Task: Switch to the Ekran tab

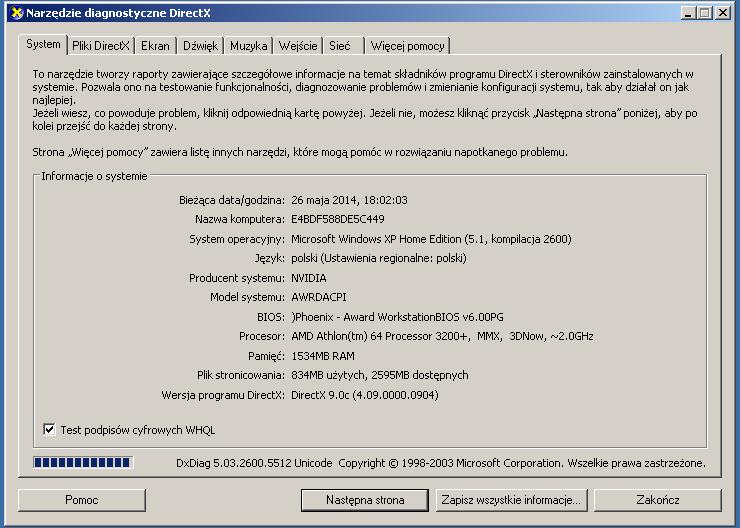Action: point(155,46)
